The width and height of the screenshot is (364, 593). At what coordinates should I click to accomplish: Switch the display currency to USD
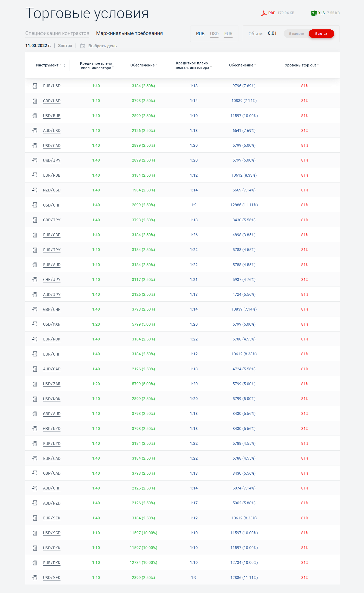pyautogui.click(x=214, y=34)
